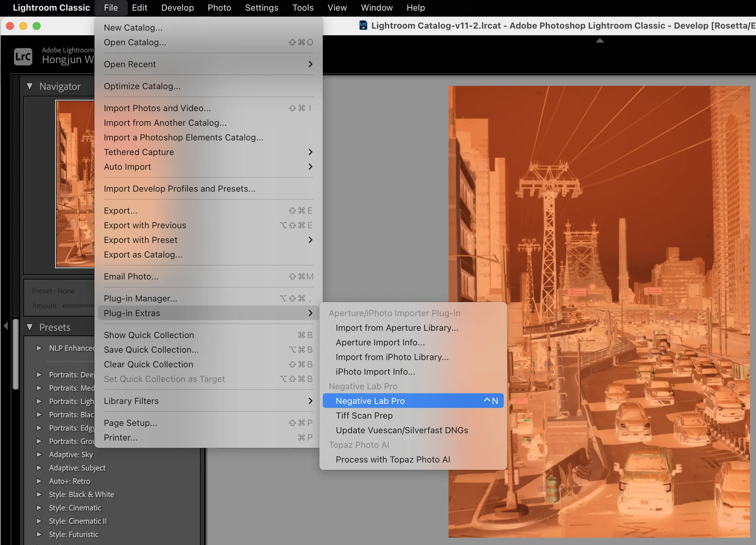Open the File menu
This screenshot has width=756, height=545.
click(x=110, y=7)
